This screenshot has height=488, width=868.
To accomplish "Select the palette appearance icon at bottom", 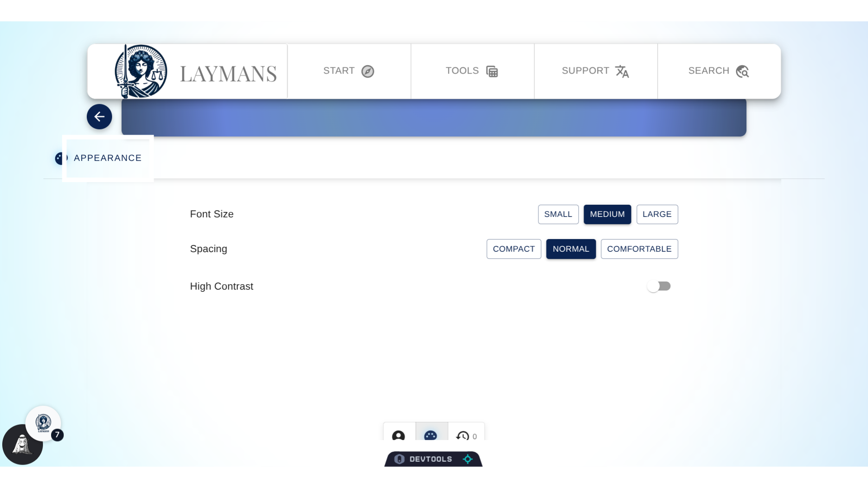I will pyautogui.click(x=430, y=435).
